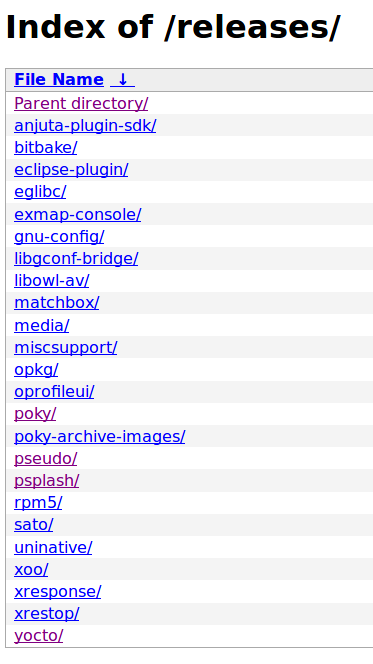Open the yocto releases directory
The height and width of the screenshot is (664, 373).
[x=39, y=636]
